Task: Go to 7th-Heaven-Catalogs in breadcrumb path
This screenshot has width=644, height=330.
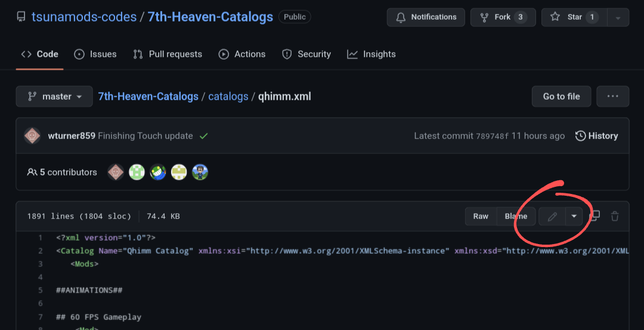Action: (x=148, y=97)
